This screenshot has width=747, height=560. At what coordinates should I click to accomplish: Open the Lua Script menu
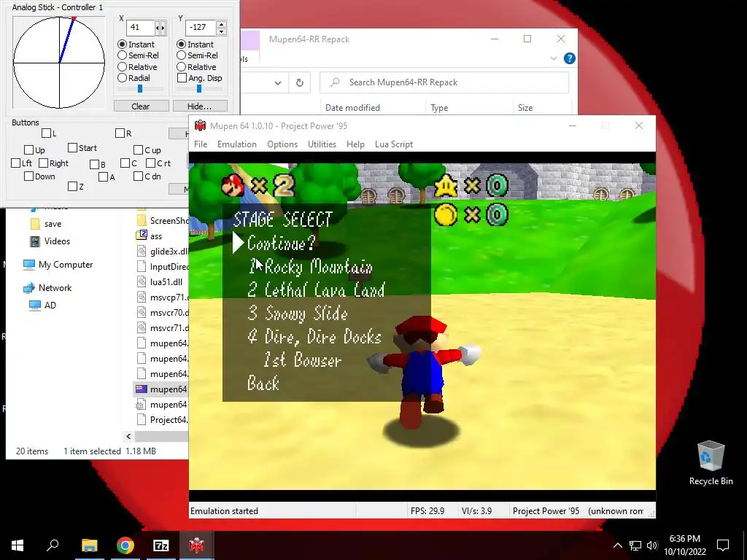point(394,144)
